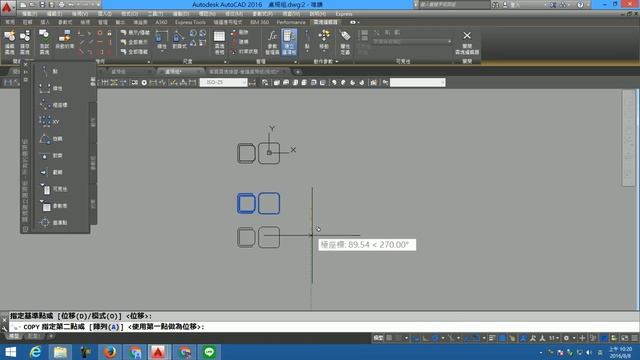Click the Save Block ribbon icon
Viewport: 640px width, 360px height.
(25, 42)
